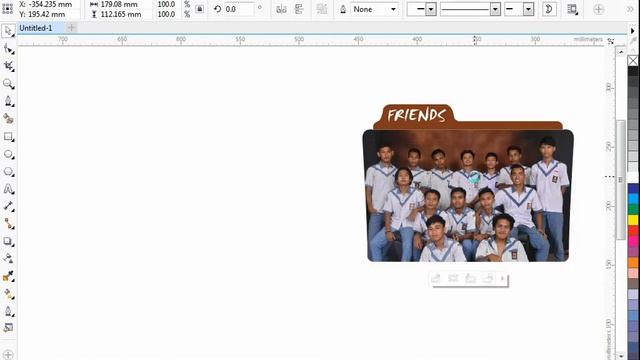Screen dimensions: 640x360
Task: Click the vertical scrollbar thumb
Action: 621,179
